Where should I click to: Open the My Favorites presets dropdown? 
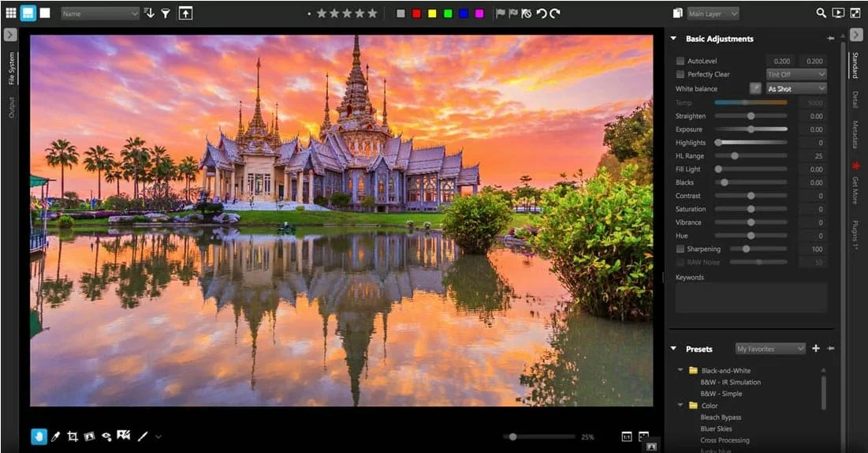point(769,349)
